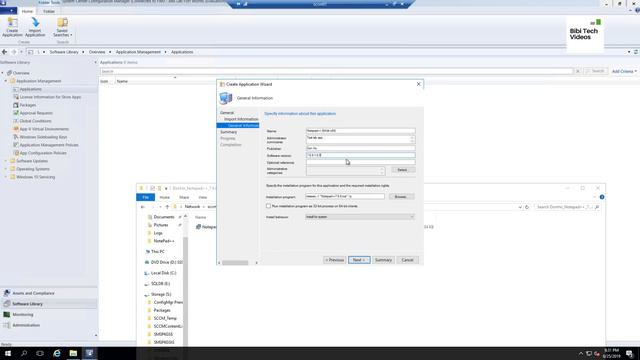Viewport: 640px width, 360px height.
Task: Open the taskbar search icon
Action: pyautogui.click(x=24, y=353)
